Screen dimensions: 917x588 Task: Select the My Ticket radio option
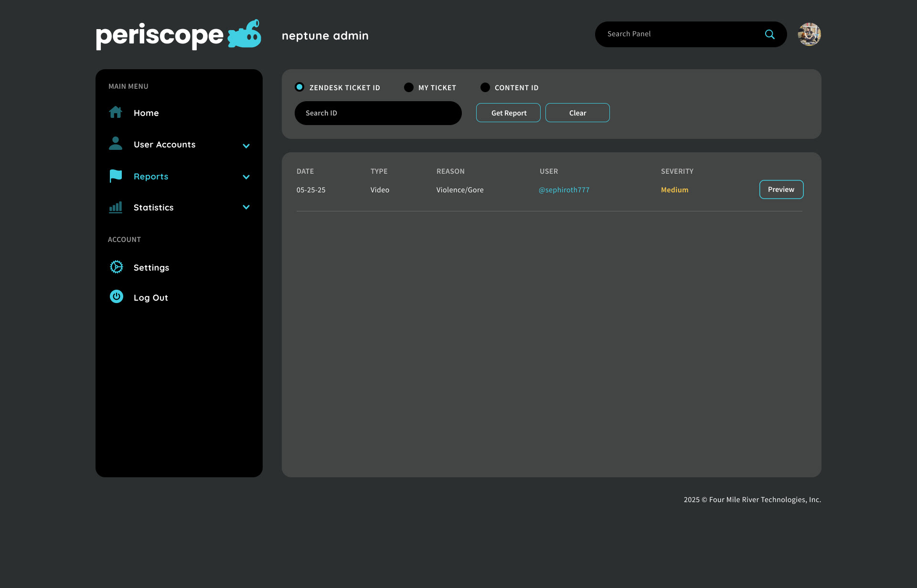[x=408, y=87]
